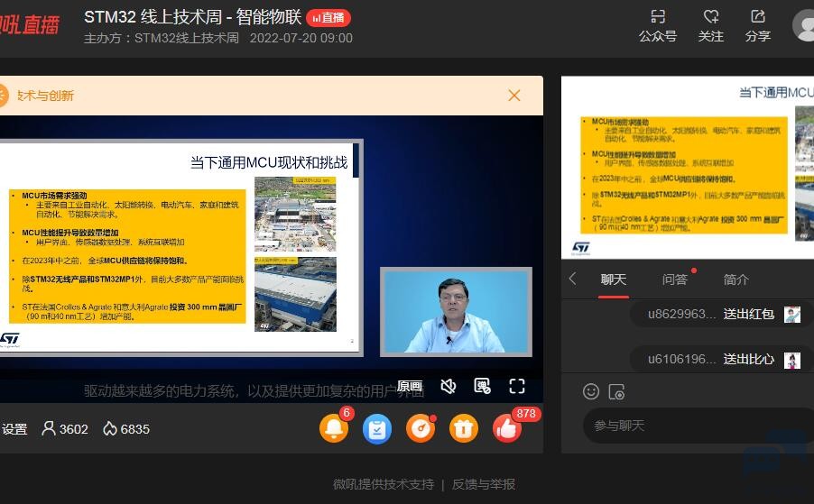This screenshot has width=814, height=504.
Task: Click the red thumbs-up like button
Action: click(507, 429)
